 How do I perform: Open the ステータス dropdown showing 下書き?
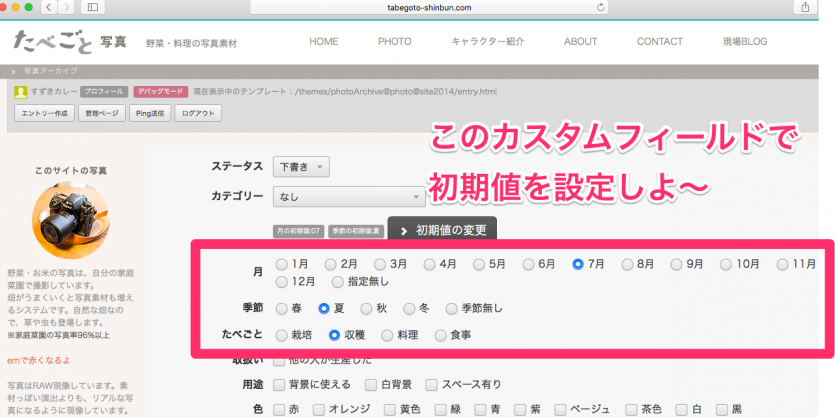tap(301, 167)
